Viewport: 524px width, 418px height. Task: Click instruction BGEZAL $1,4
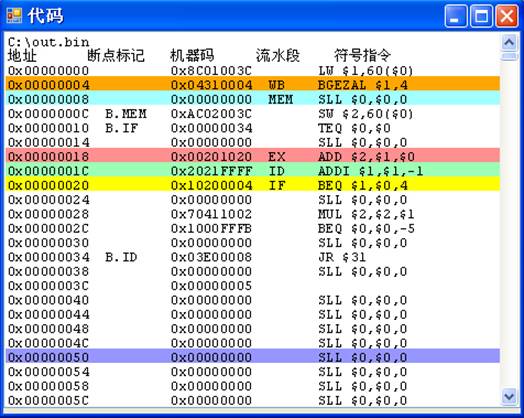[x=363, y=85]
